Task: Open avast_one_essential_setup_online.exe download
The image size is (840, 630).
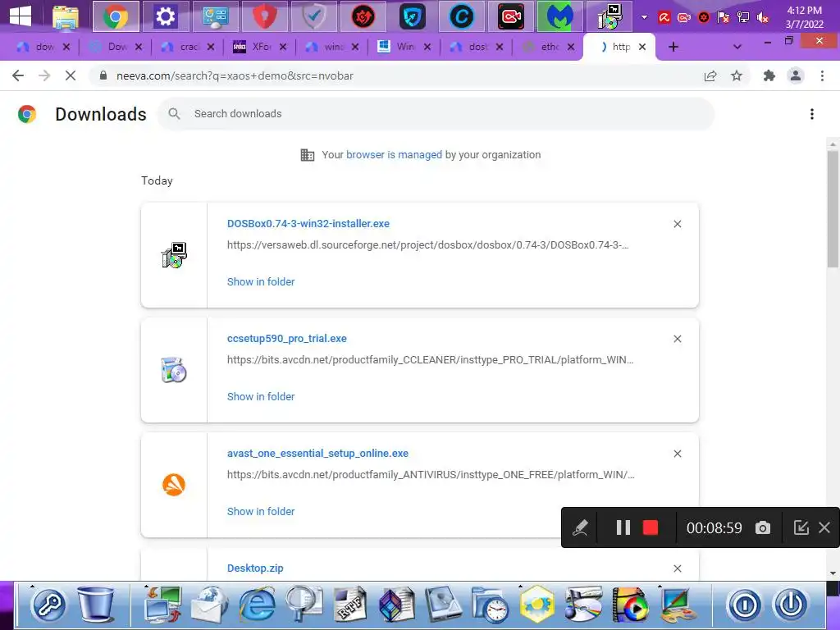Action: tap(317, 453)
